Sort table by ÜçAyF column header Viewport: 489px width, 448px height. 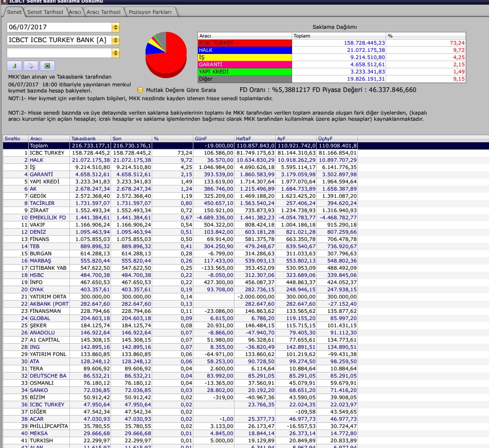coord(337,139)
